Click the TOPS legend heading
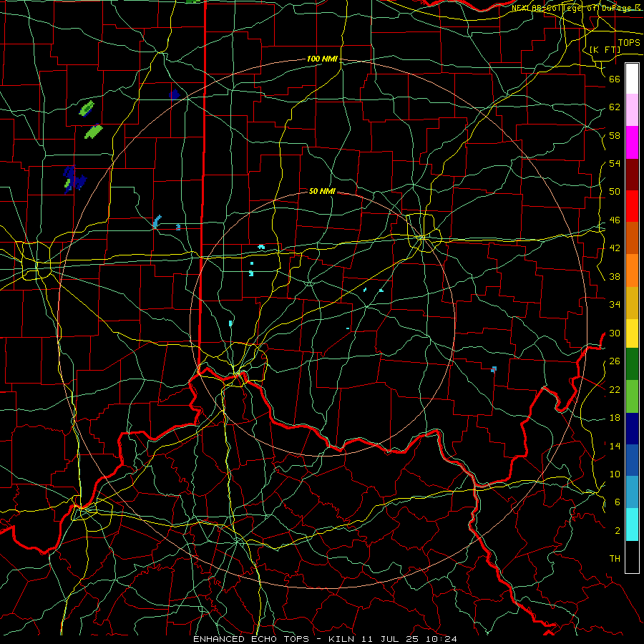 pos(629,43)
